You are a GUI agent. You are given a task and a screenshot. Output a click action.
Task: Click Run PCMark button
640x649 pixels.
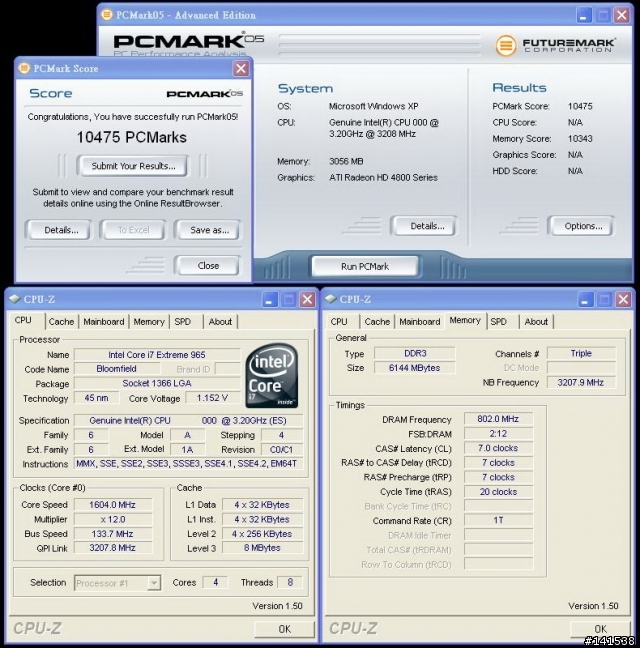365,266
